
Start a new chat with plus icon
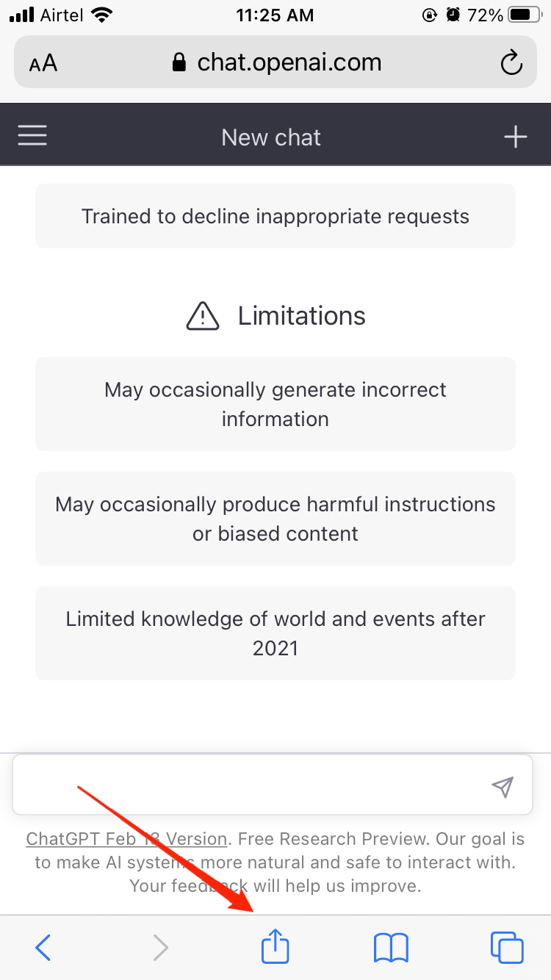coord(515,137)
